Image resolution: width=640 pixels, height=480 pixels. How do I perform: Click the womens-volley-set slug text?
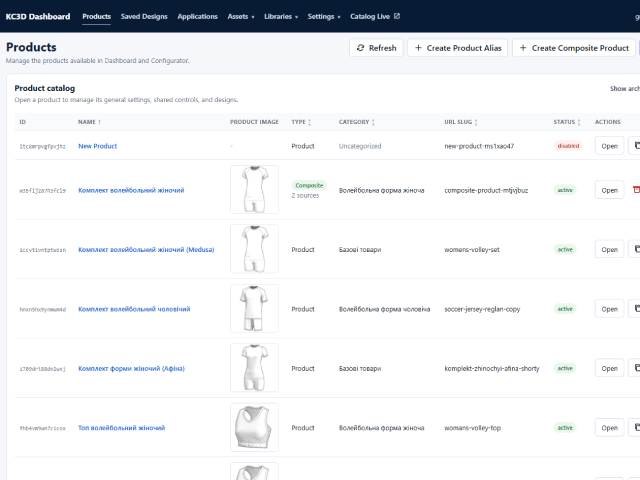[x=472, y=249]
